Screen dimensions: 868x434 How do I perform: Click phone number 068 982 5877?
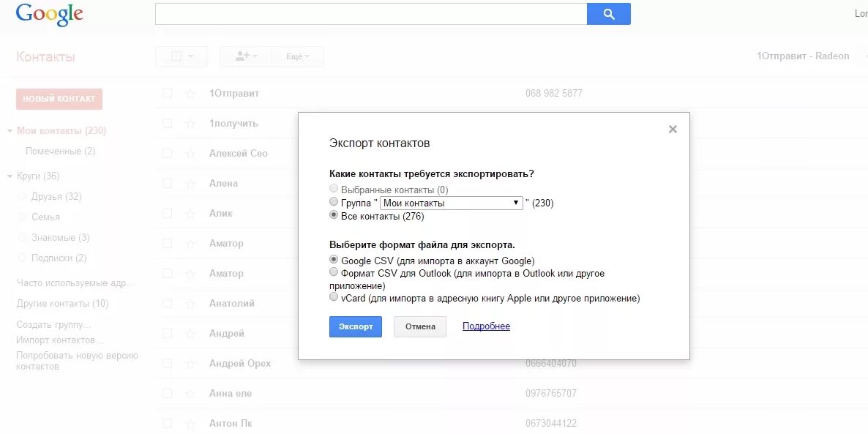[x=553, y=94]
